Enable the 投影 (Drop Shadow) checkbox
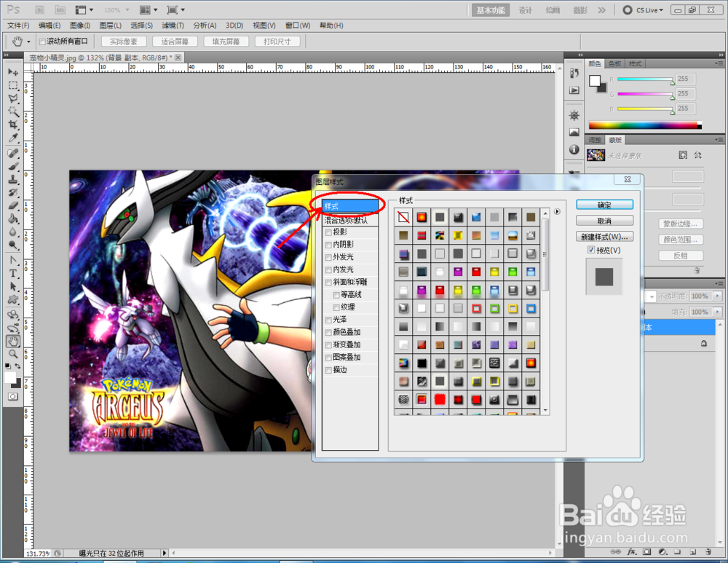The height and width of the screenshot is (563, 728). (329, 232)
